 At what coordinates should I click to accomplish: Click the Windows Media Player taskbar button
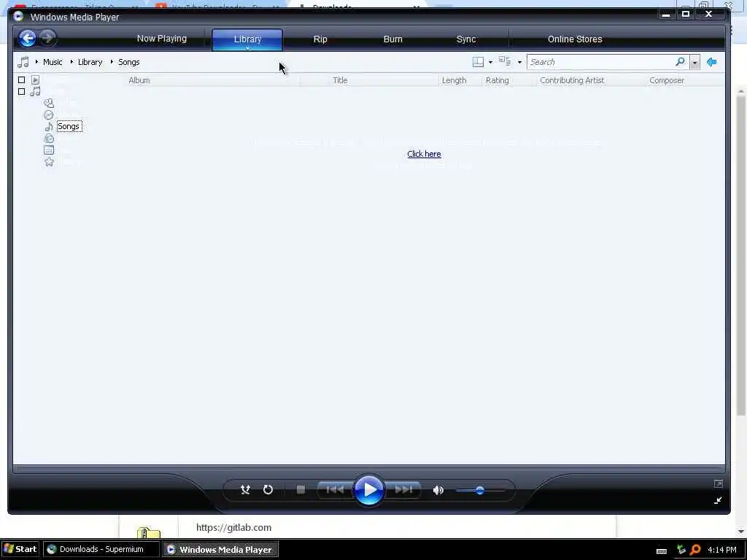tap(220, 549)
